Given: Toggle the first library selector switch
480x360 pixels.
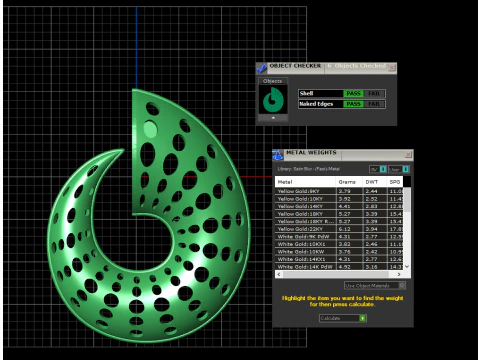Looking at the screenshot, I should pyautogui.click(x=383, y=169).
